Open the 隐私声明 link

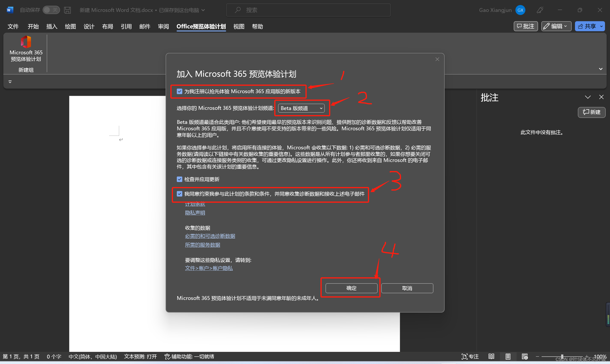pyautogui.click(x=195, y=213)
